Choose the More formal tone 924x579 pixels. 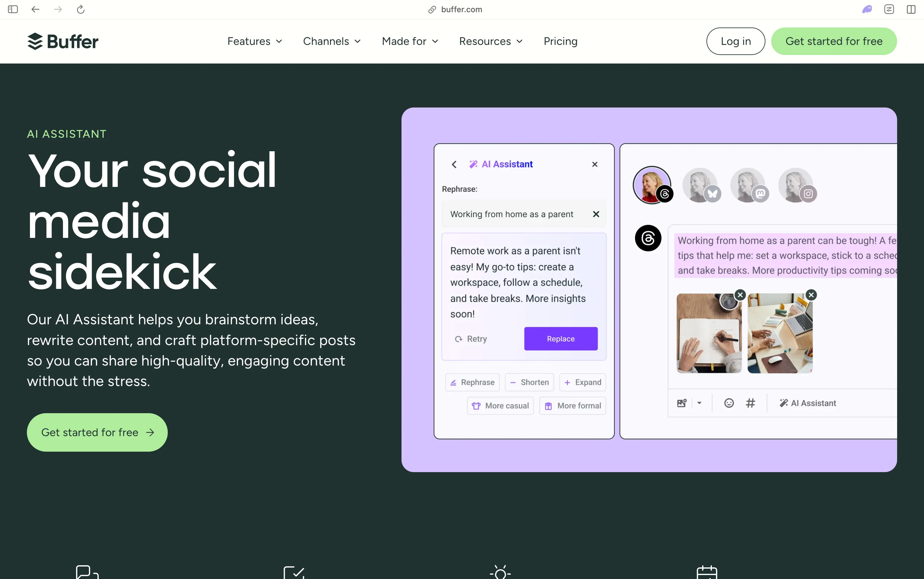[573, 406]
